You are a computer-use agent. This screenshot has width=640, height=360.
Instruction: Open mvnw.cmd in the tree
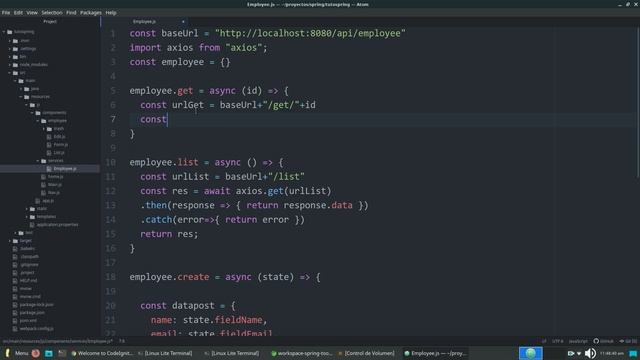pos(30,297)
